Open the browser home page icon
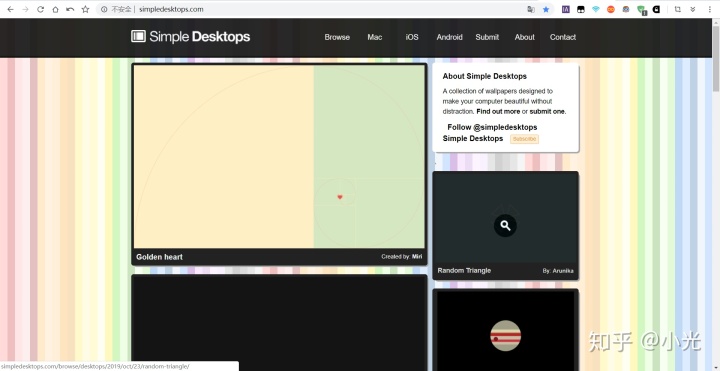This screenshot has width=720, height=371. (x=55, y=9)
